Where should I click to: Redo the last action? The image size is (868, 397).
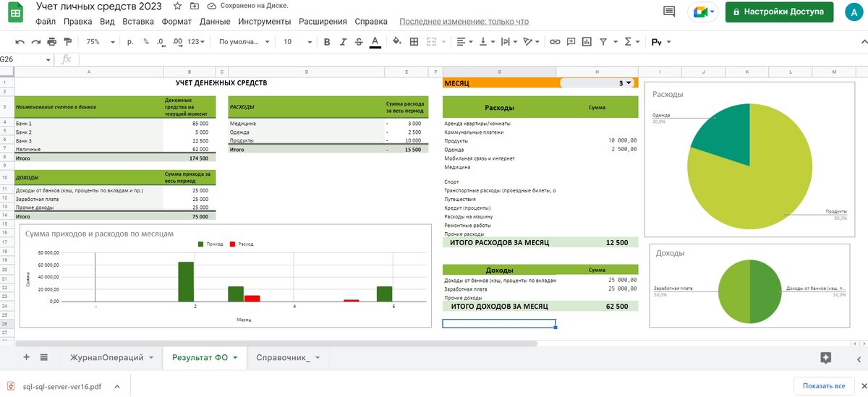pos(35,42)
